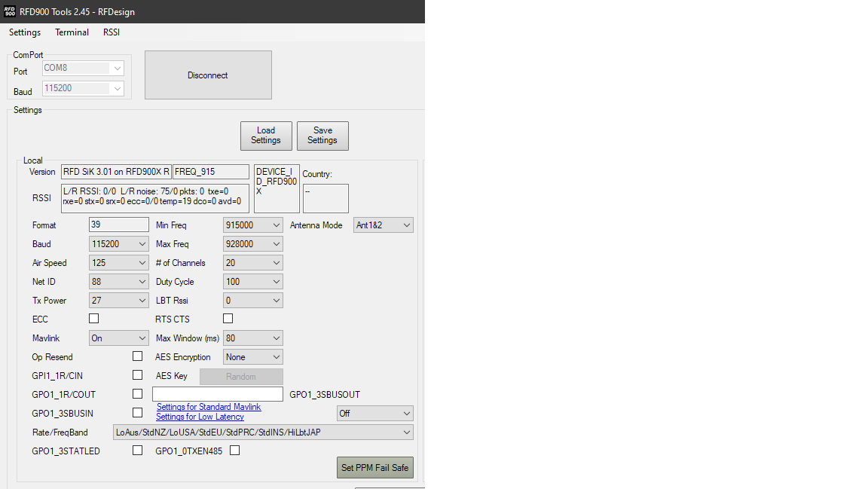Click the Antenna Mode label
Screen dimensions: 868x489
pos(316,225)
